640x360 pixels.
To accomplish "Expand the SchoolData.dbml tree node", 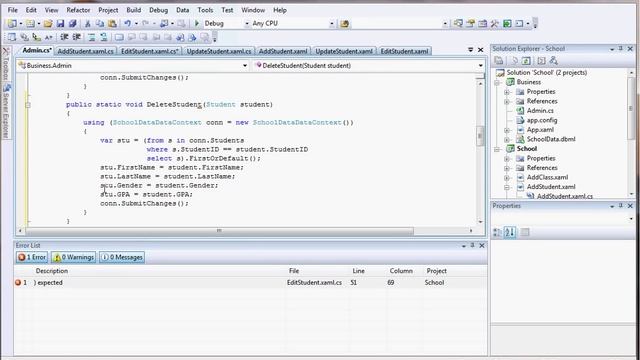I will click(x=507, y=140).
